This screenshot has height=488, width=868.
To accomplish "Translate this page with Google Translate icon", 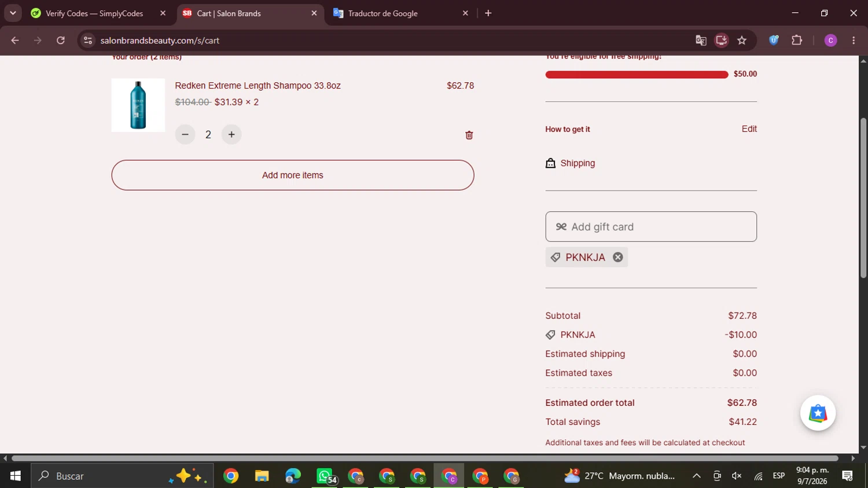I will pyautogui.click(x=701, y=41).
